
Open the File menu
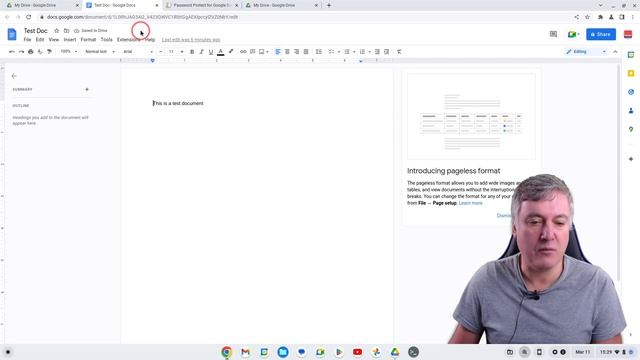[x=27, y=40]
